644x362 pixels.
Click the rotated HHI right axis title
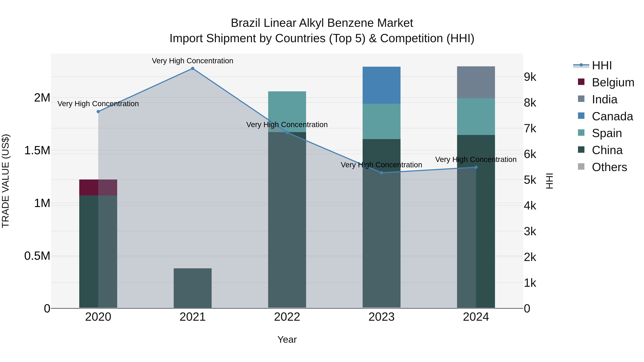pos(550,181)
